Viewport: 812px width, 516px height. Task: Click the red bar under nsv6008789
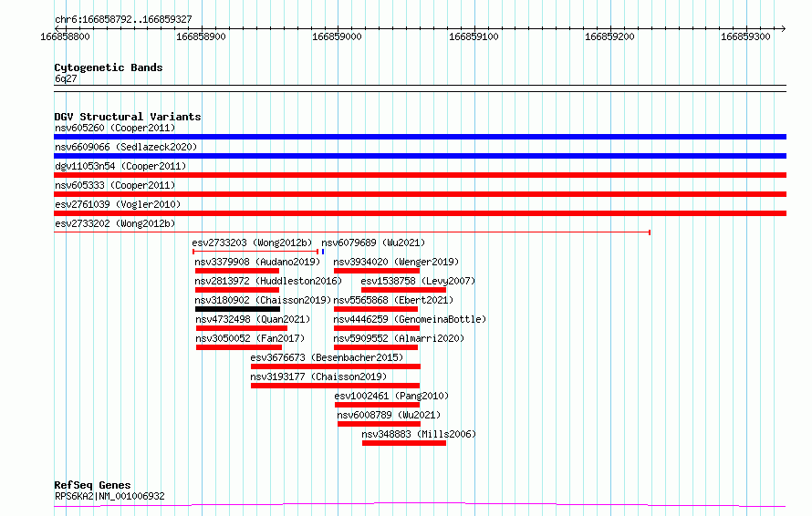click(x=379, y=424)
